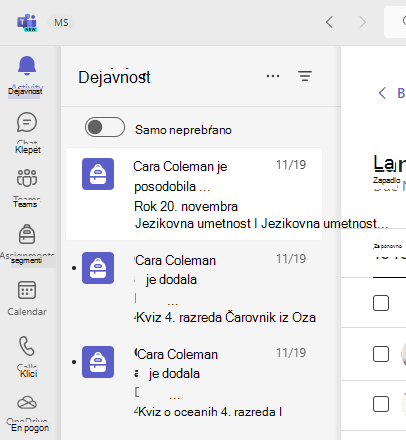Click assignment icon of Kviz o oceanih notification
The height and width of the screenshot is (440, 406).
98,362
